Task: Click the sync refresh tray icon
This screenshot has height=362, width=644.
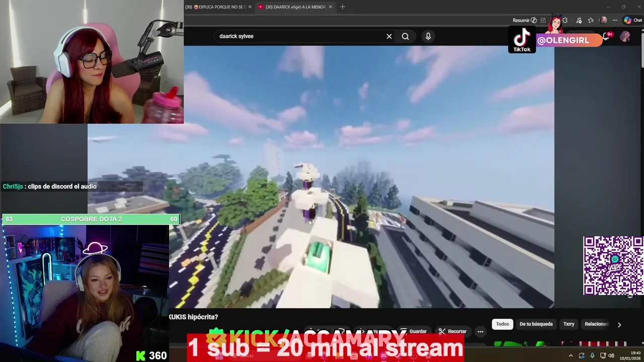Action: coord(582,355)
